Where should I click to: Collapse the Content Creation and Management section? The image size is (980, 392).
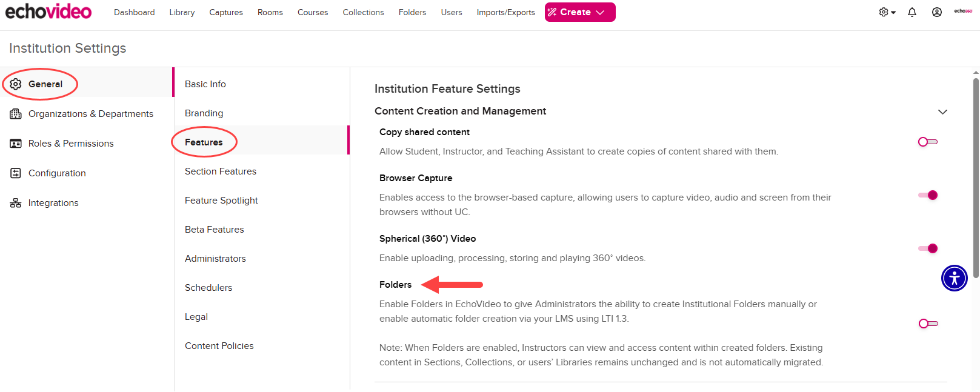pyautogui.click(x=942, y=112)
